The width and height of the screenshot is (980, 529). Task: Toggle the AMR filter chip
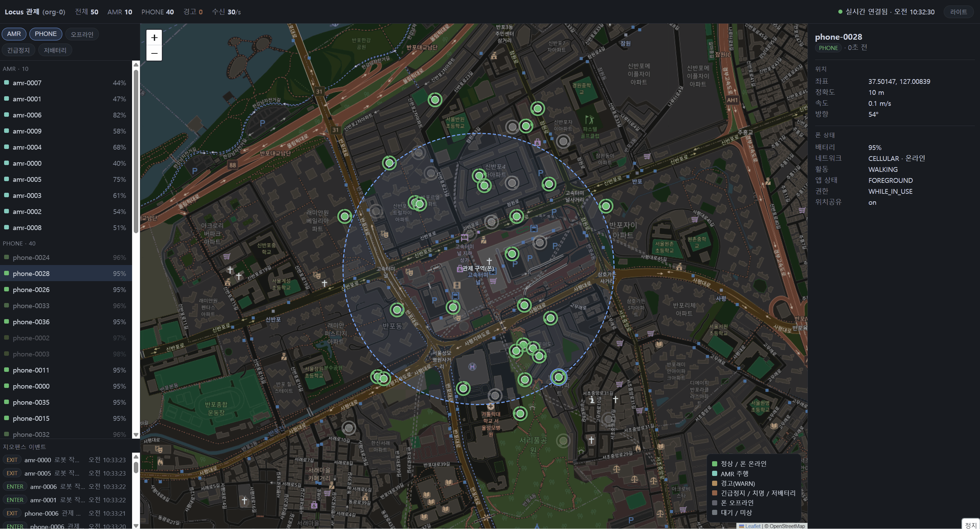[x=14, y=34]
